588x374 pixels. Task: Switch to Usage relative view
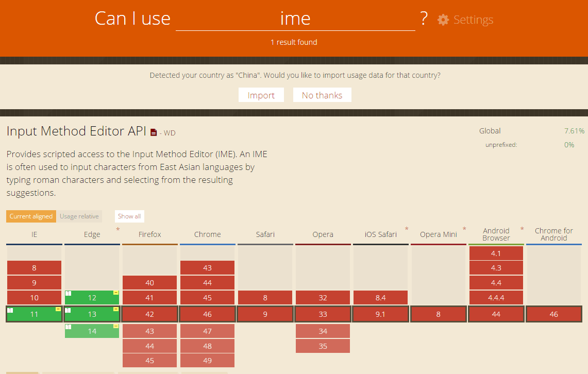coord(79,216)
